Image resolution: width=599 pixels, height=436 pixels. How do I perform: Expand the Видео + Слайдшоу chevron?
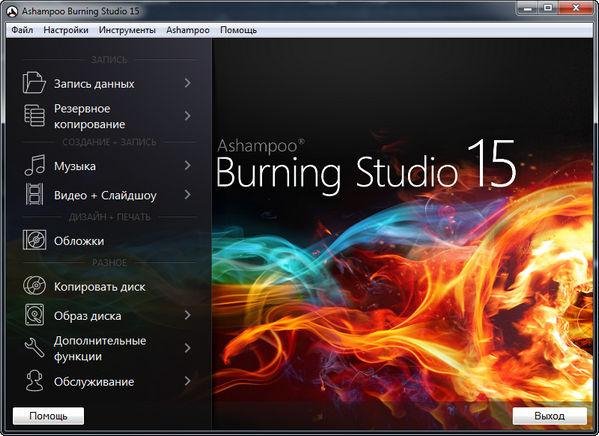[188, 194]
